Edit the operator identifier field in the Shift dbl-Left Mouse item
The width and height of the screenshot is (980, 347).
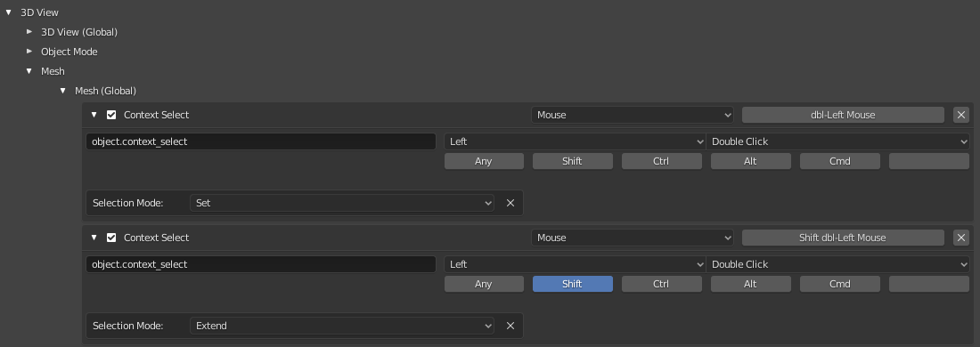pos(261,264)
